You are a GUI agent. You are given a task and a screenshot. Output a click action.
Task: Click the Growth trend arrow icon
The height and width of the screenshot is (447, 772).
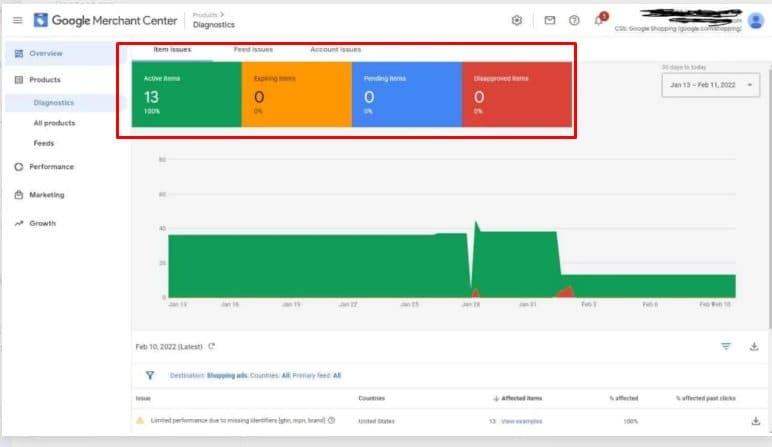[x=19, y=224]
